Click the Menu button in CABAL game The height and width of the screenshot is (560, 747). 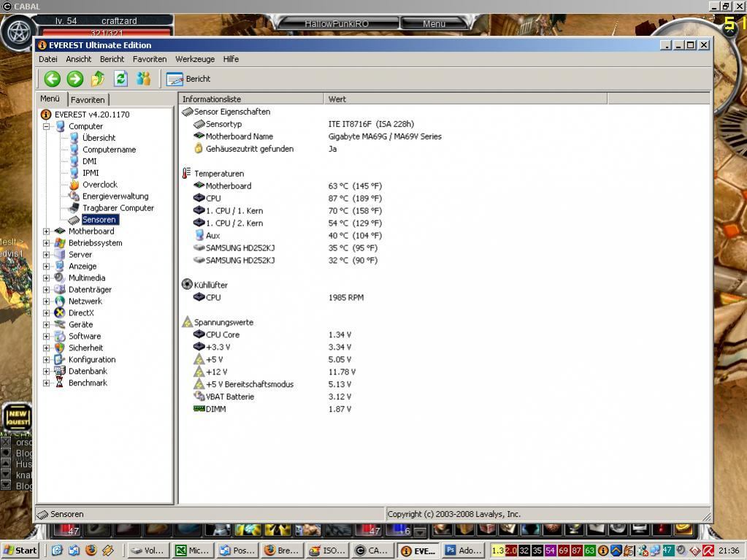pyautogui.click(x=434, y=23)
